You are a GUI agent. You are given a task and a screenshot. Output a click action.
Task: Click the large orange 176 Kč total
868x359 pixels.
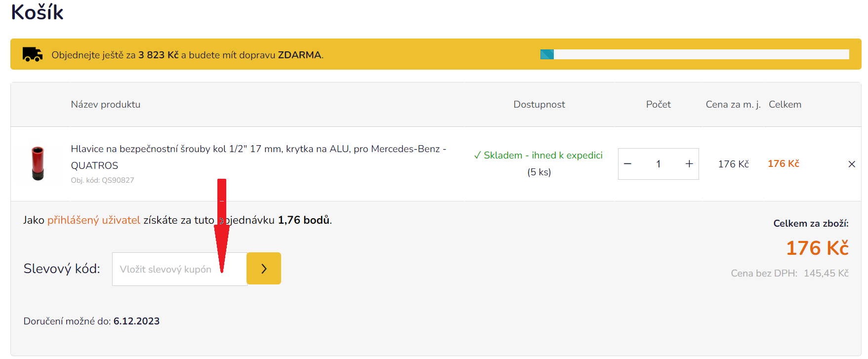817,248
